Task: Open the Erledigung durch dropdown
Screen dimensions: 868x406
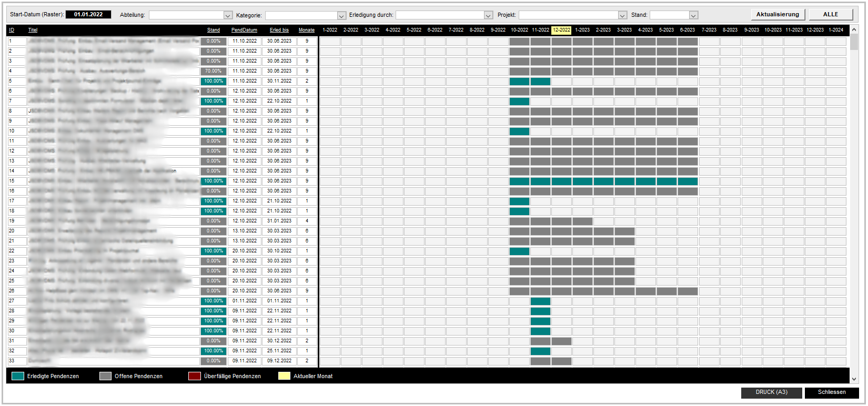Action: click(488, 15)
